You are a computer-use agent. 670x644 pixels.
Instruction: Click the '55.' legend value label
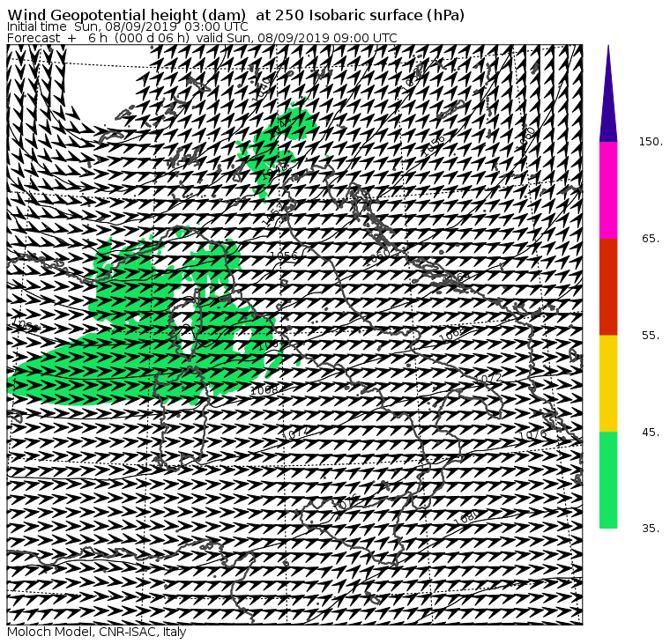coord(651,336)
